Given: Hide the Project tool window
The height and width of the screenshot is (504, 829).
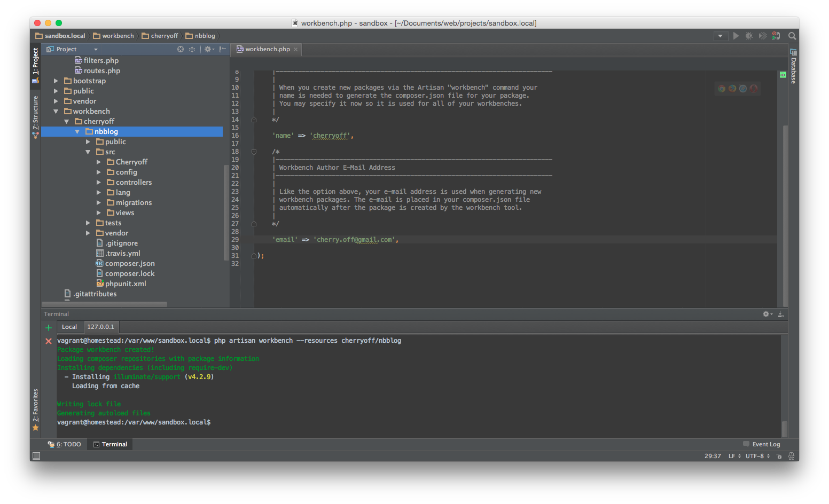Looking at the screenshot, I should pyautogui.click(x=223, y=49).
